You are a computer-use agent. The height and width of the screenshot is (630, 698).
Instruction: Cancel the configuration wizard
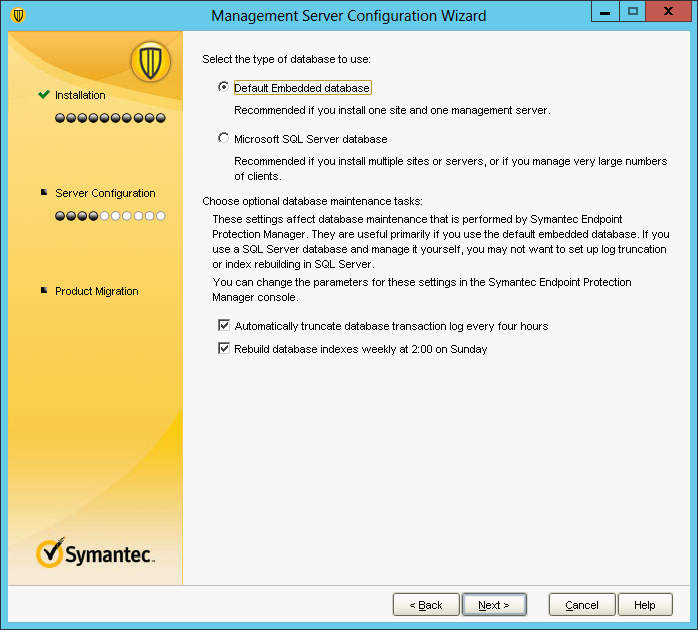[x=582, y=605]
